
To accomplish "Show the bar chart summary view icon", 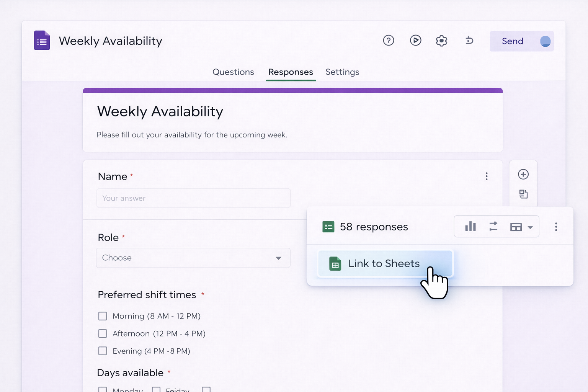I will (x=470, y=227).
